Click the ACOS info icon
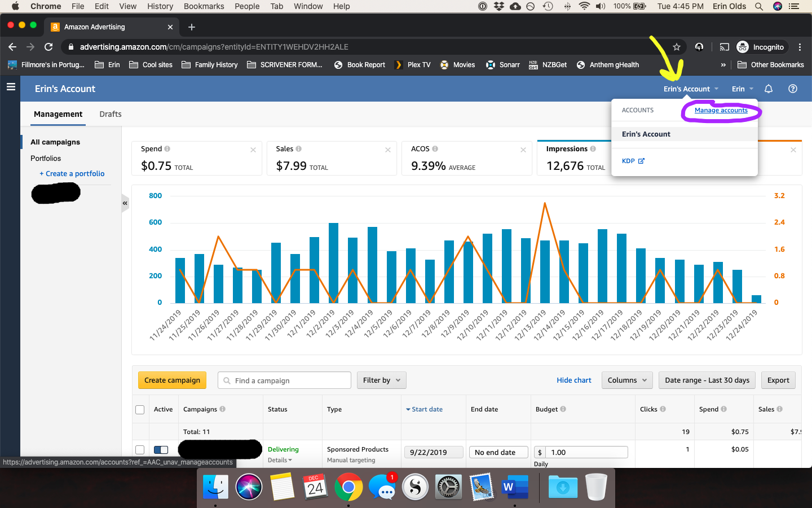 (435, 148)
